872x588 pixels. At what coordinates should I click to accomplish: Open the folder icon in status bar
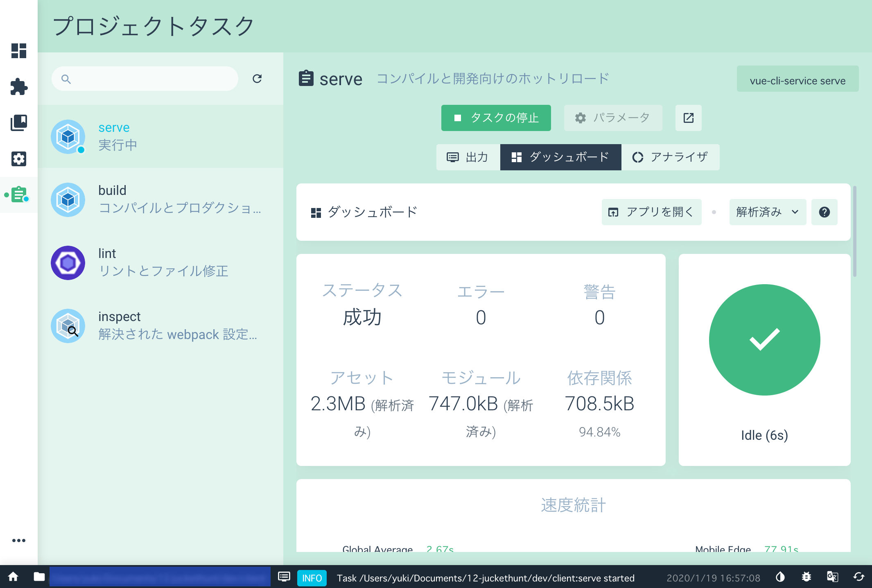39,577
